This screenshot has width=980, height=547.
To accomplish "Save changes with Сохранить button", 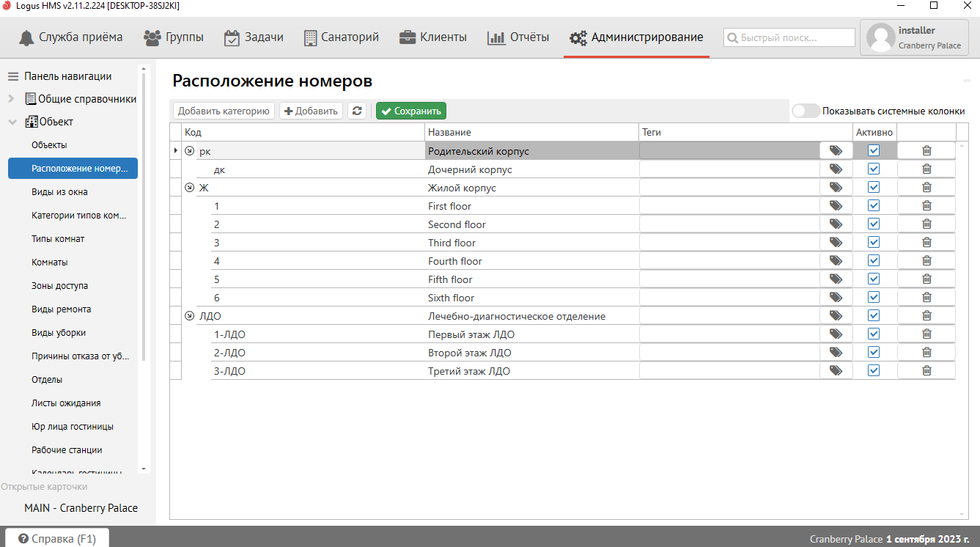I will tap(411, 111).
